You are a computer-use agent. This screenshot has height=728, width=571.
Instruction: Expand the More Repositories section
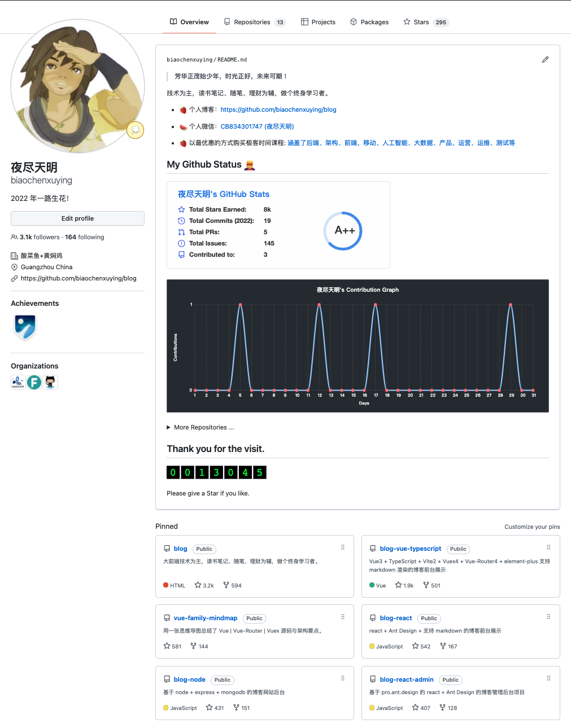pyautogui.click(x=200, y=427)
